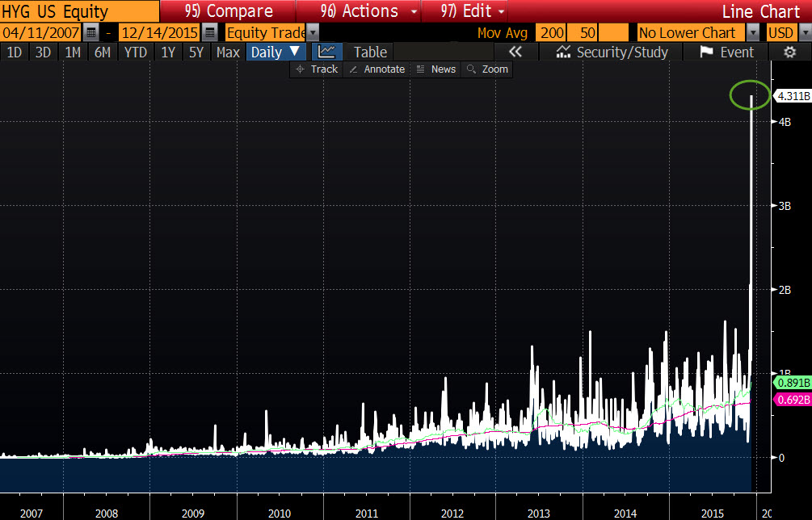Open the Daily periodicity dropdown
The image size is (812, 520).
tap(276, 52)
